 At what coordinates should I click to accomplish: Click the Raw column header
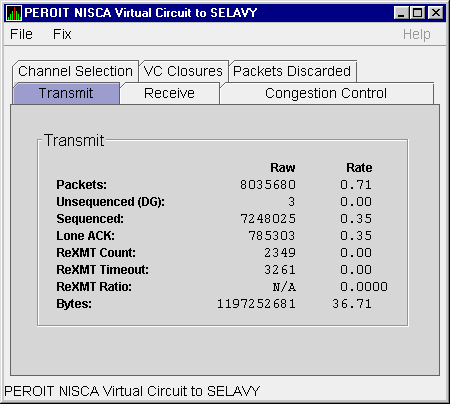pos(283,168)
